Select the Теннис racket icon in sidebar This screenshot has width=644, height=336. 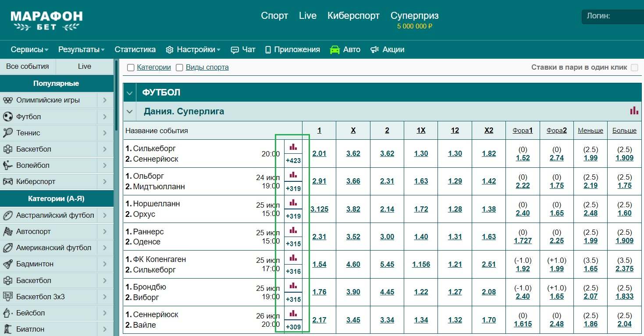click(x=8, y=133)
